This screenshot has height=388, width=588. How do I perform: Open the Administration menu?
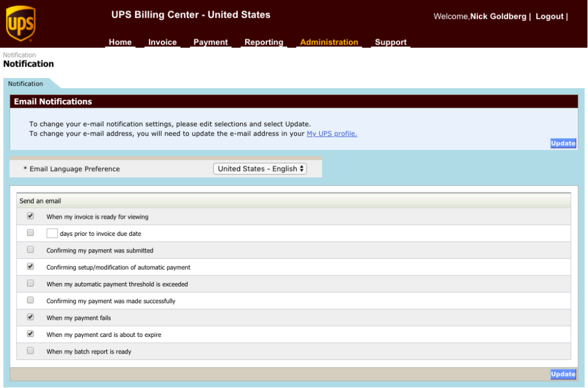(x=329, y=42)
